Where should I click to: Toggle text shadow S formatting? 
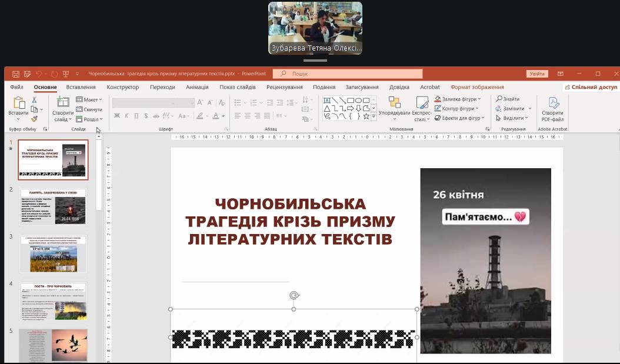pos(145,116)
